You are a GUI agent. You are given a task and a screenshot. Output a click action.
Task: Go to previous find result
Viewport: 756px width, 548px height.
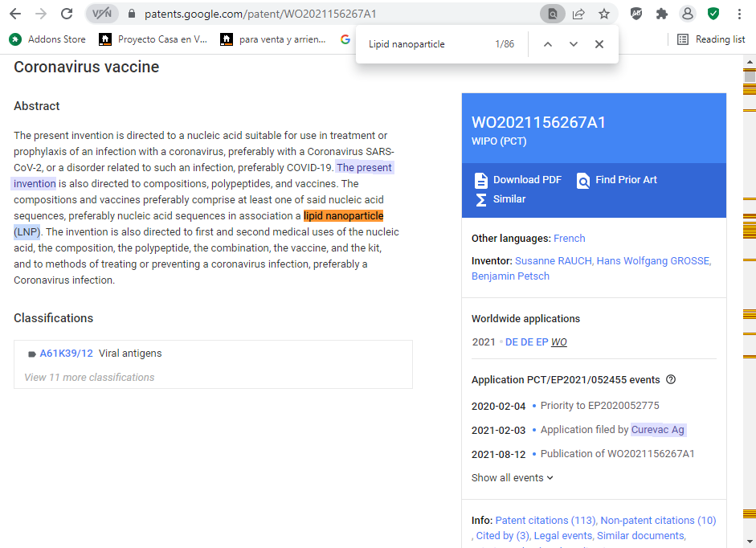548,44
